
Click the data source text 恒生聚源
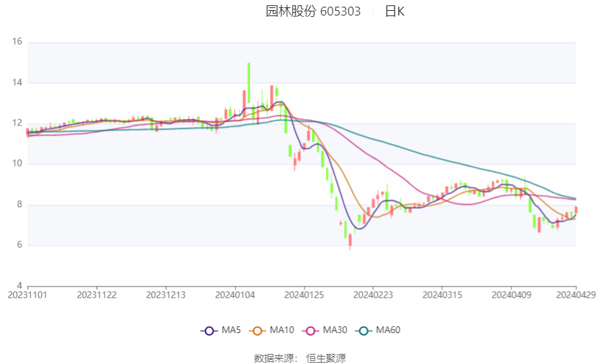(326, 358)
